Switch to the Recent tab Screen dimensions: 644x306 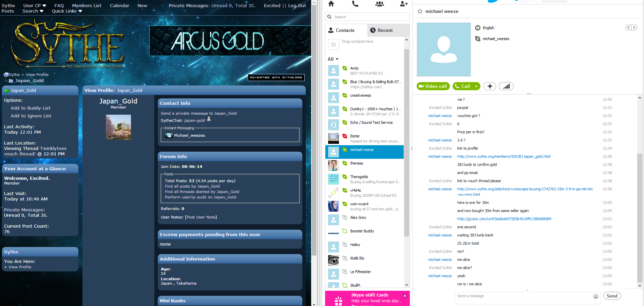click(389, 30)
